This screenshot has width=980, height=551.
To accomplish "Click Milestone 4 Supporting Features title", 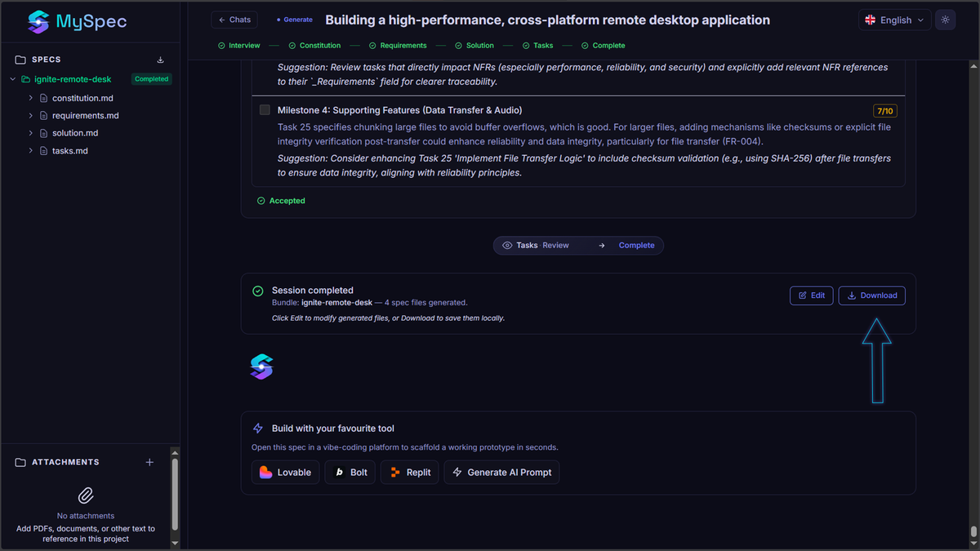I will (x=399, y=110).
